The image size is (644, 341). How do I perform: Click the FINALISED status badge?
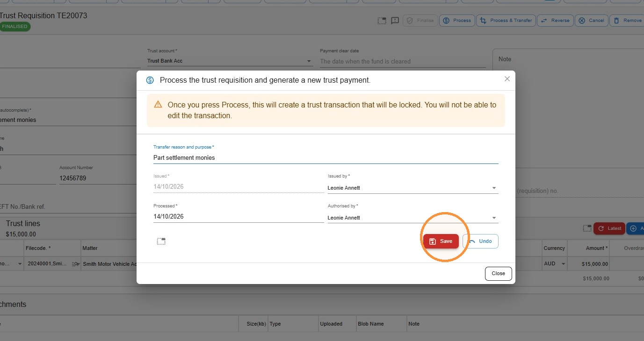[14, 27]
